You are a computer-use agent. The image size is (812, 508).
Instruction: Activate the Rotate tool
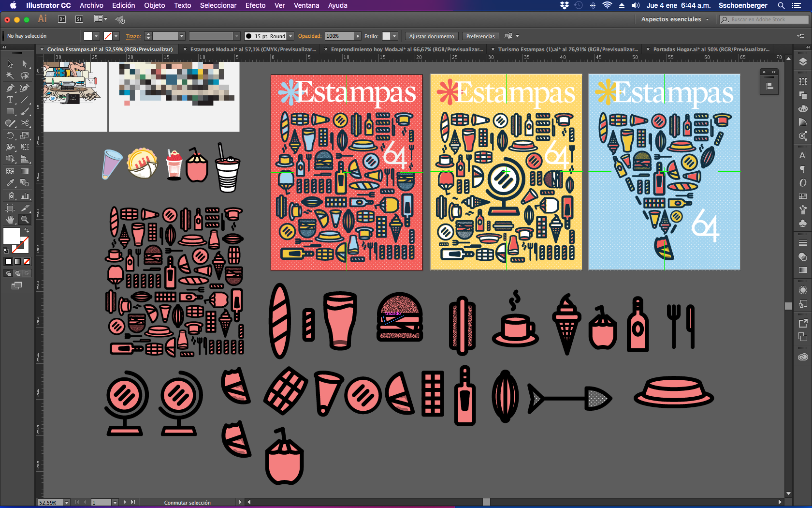(x=10, y=136)
